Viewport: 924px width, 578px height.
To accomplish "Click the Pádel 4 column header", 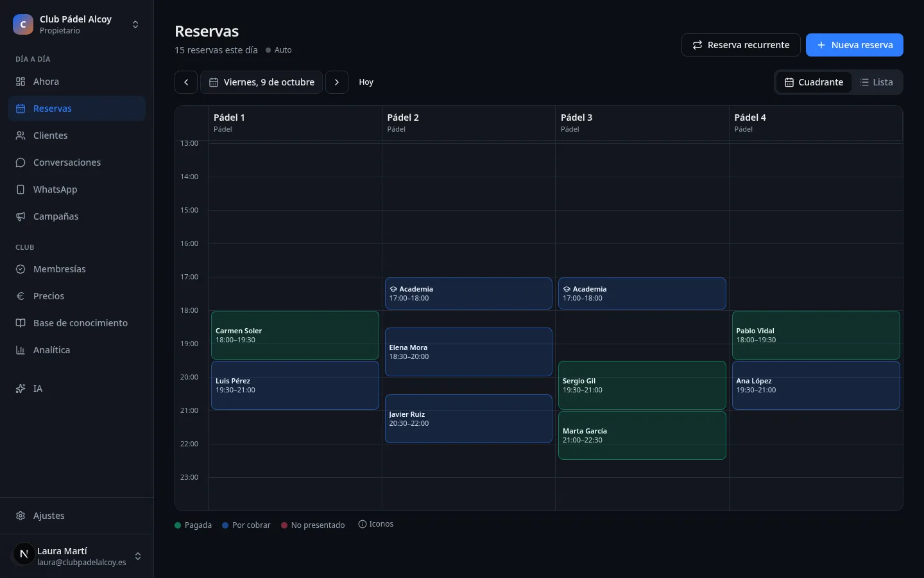I will pyautogui.click(x=816, y=123).
